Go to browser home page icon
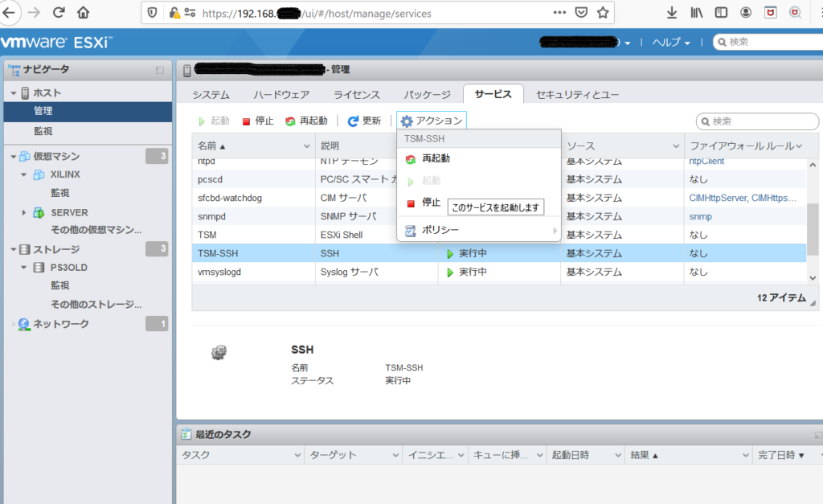 pyautogui.click(x=84, y=13)
